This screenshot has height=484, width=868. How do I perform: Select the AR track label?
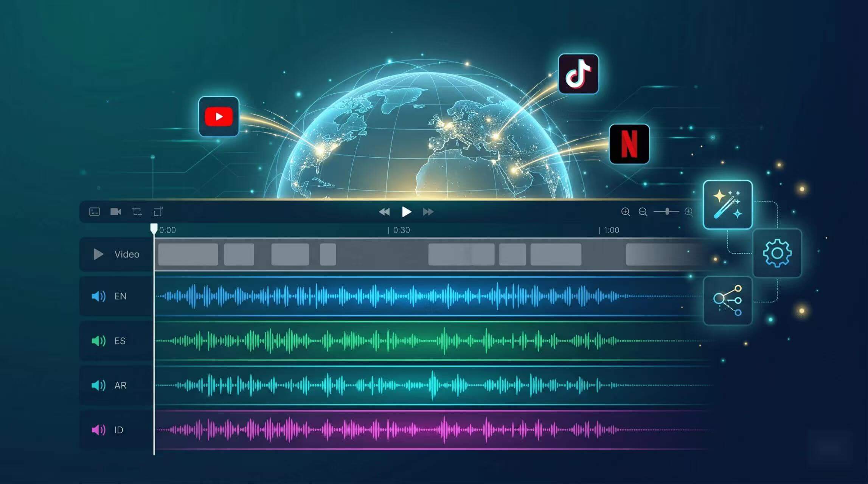(120, 385)
